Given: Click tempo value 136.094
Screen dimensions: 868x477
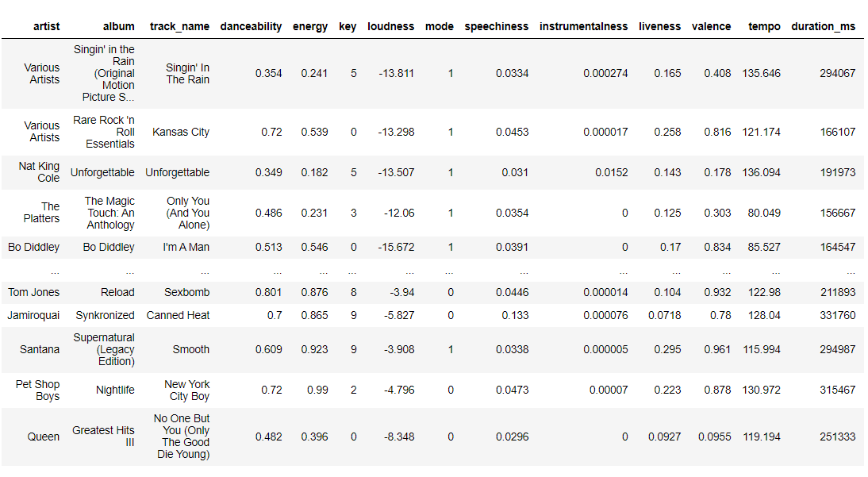Looking at the screenshot, I should pyautogui.click(x=761, y=172).
